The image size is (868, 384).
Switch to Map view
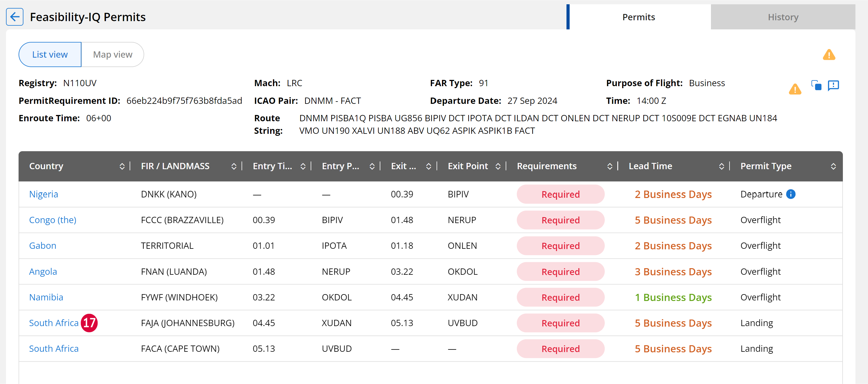click(x=112, y=54)
